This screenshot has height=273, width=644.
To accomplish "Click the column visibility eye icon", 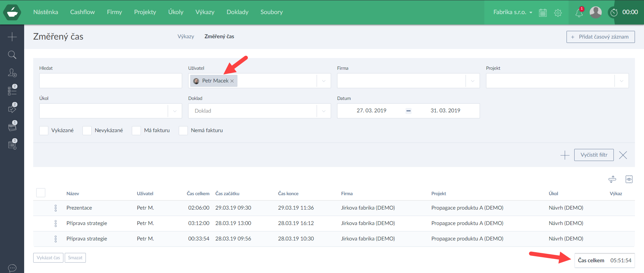I will coord(629,179).
